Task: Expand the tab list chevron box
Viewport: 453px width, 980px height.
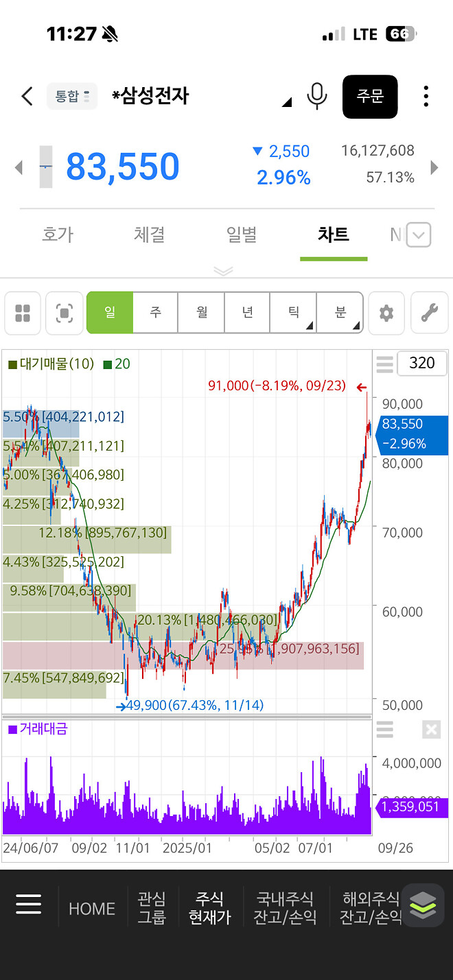Action: coord(419,235)
